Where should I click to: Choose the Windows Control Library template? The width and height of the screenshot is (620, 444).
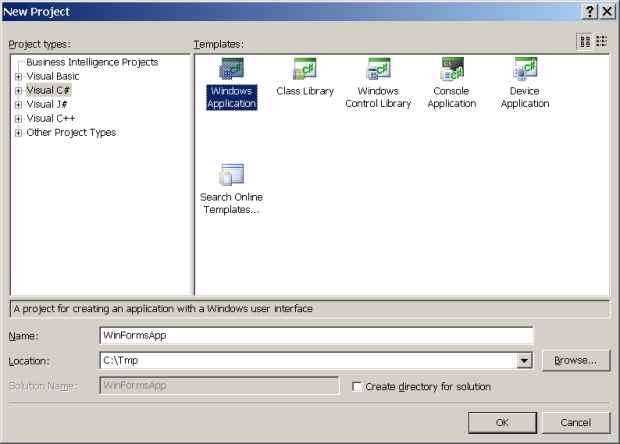pos(378,71)
